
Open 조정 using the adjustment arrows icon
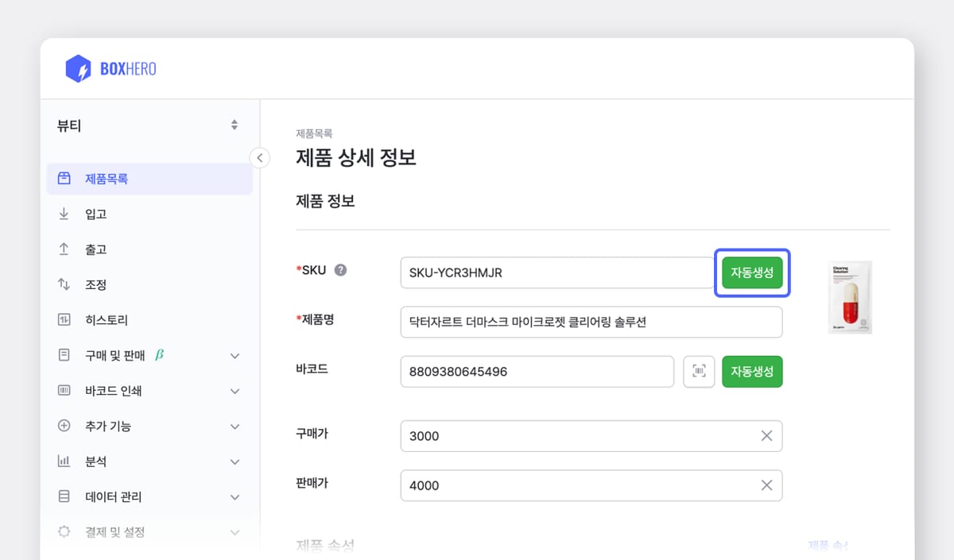click(x=64, y=284)
